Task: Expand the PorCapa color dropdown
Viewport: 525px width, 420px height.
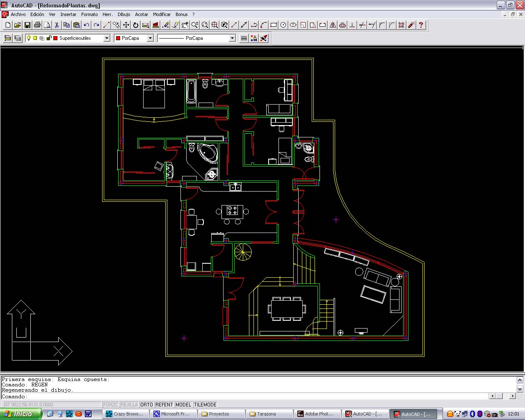Action: pos(150,38)
